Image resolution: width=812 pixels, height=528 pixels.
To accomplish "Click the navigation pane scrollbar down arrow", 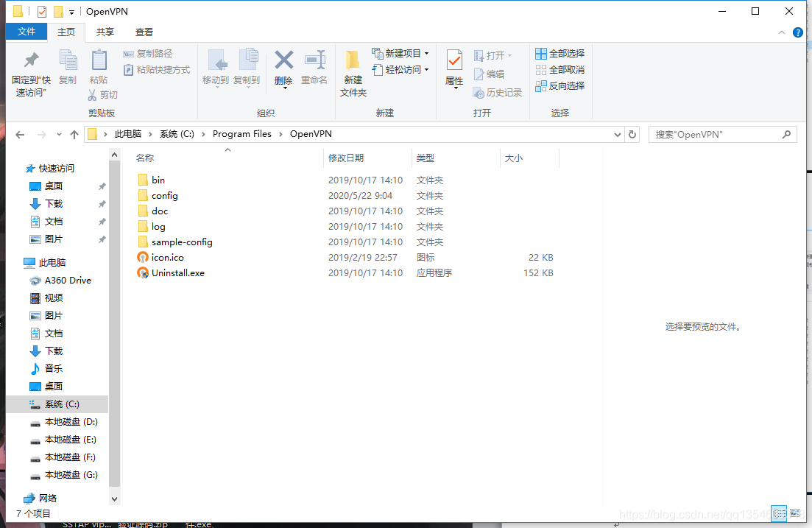I will [x=114, y=499].
